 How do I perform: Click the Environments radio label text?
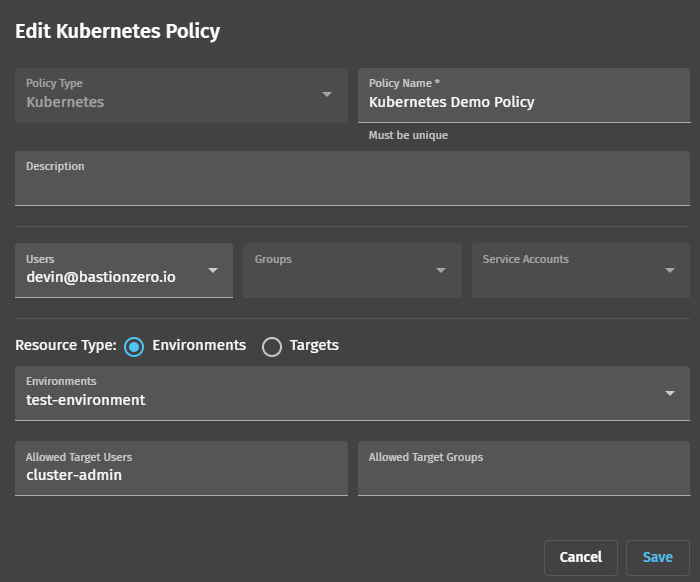click(x=199, y=345)
